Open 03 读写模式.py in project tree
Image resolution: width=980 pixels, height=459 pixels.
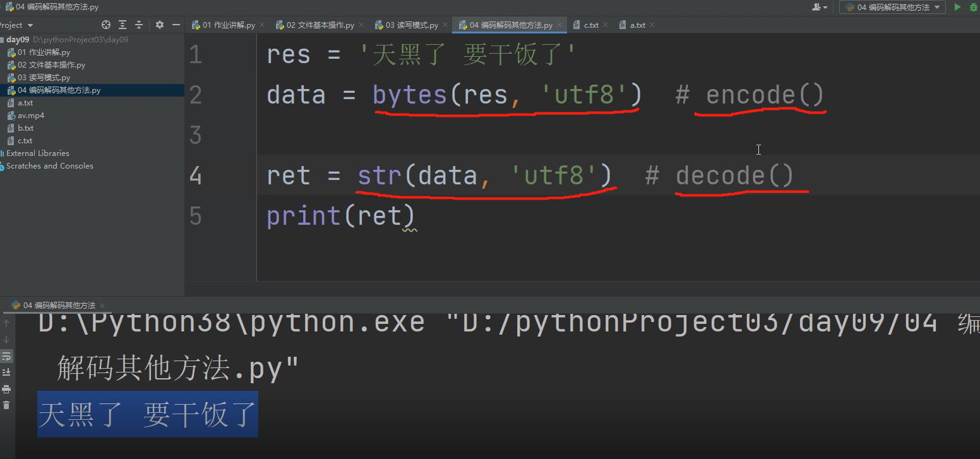pos(44,78)
